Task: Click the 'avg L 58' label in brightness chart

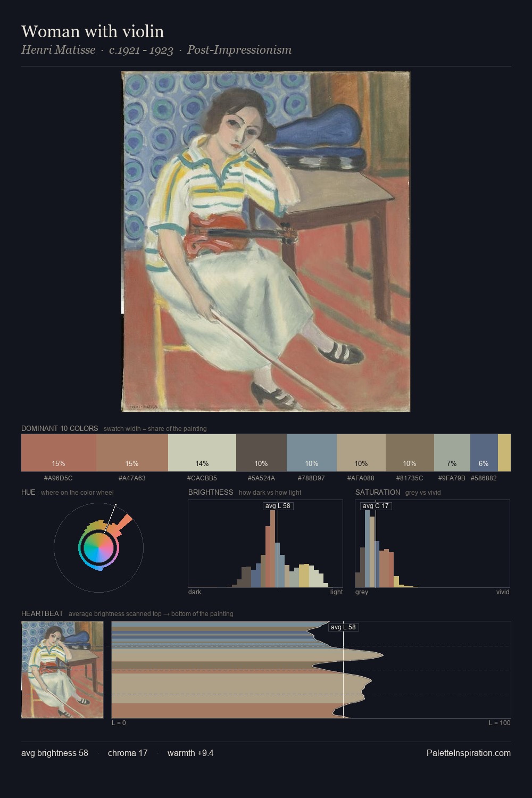Action: 278,506
